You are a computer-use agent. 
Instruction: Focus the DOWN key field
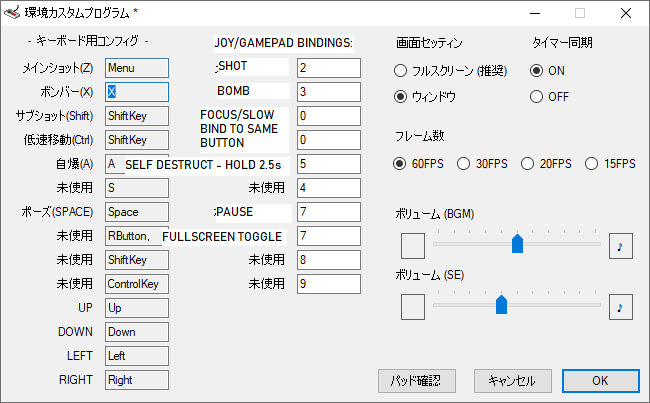137,332
